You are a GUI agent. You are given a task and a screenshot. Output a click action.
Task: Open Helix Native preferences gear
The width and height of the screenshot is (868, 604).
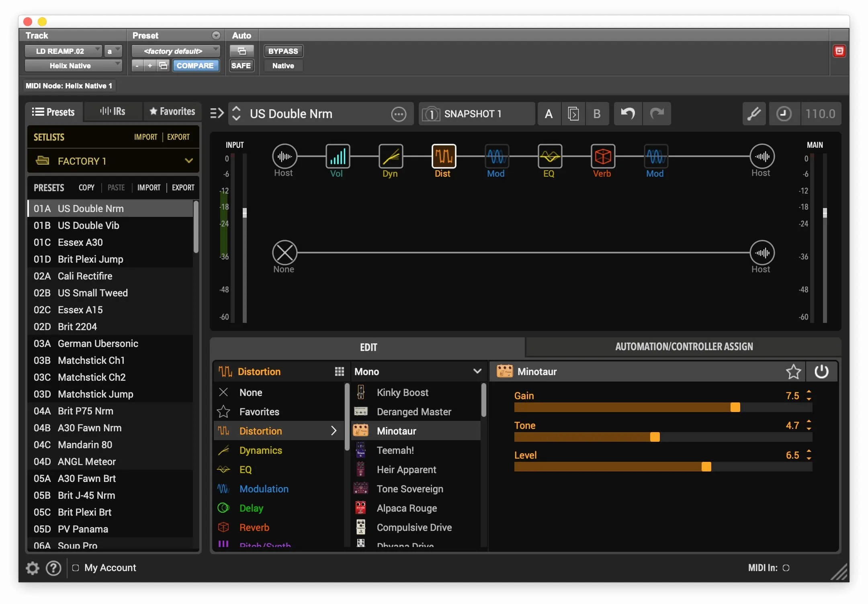coord(33,568)
